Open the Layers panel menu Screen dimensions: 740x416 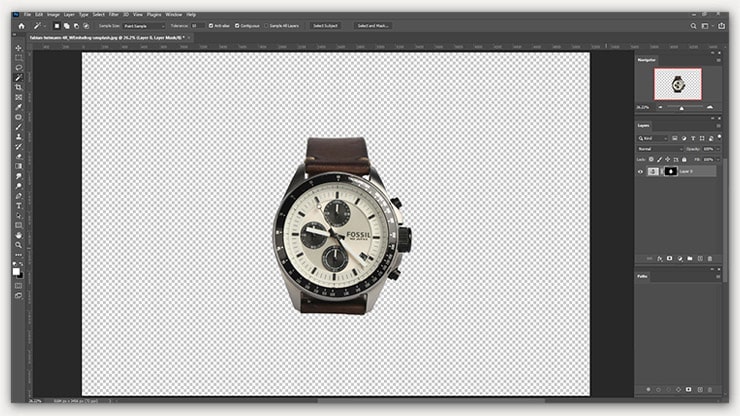[x=718, y=126]
